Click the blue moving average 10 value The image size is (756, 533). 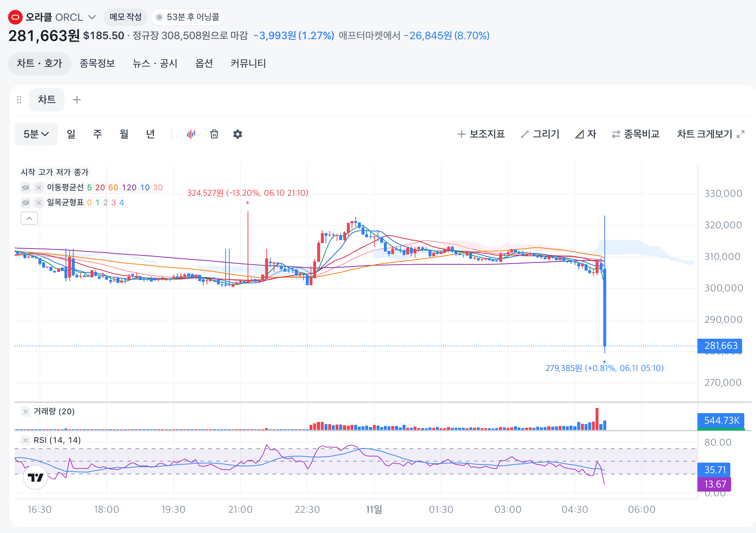[145, 188]
